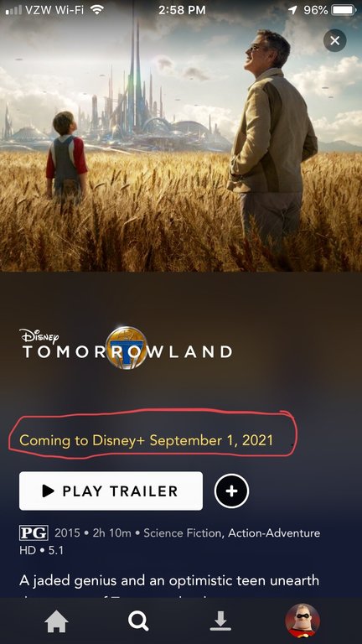Viewport: 362px width, 644px height.
Task: Open the Mr. Incredible profile avatar
Action: [303, 621]
